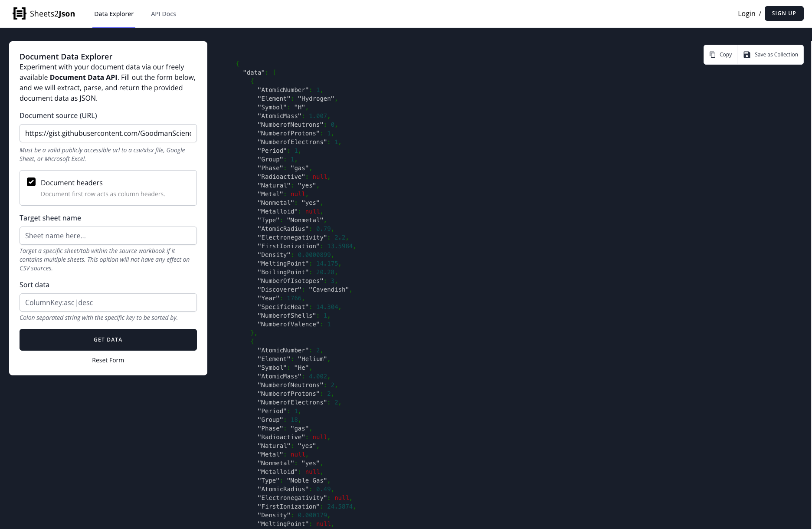Click the floppy disk save icon
This screenshot has width=812, height=529.
(x=747, y=54)
